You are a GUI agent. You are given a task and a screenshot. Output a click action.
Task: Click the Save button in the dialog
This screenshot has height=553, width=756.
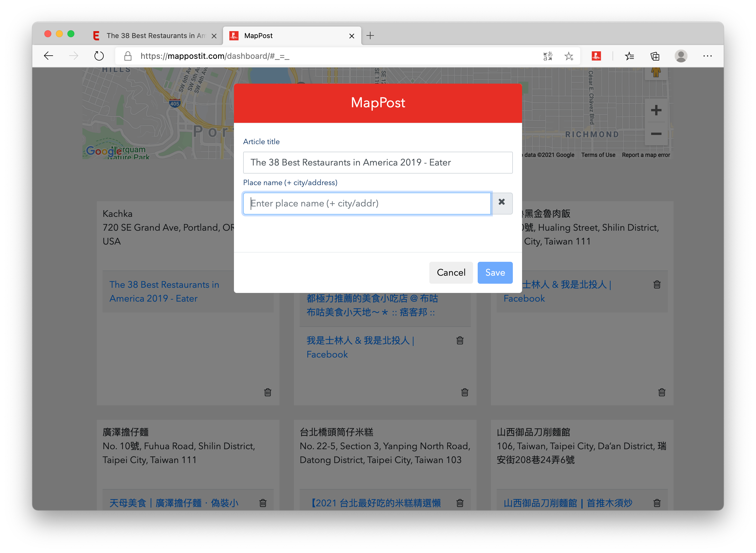click(495, 272)
